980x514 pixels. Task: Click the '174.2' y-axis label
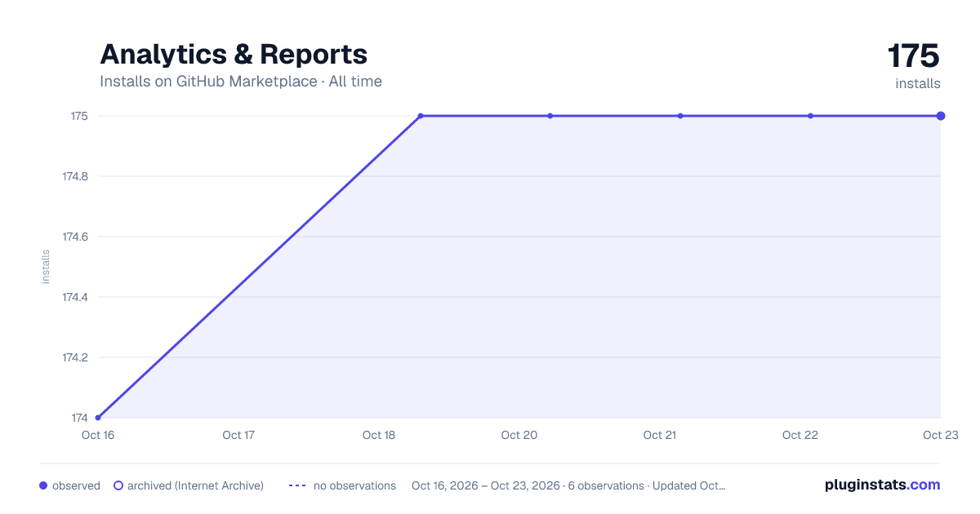click(75, 357)
